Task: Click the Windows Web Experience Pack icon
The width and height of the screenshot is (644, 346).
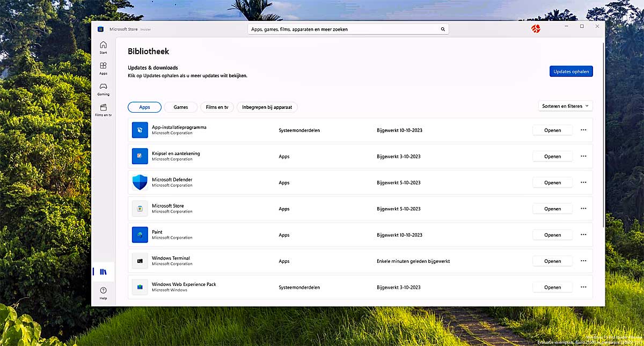Action: point(140,287)
